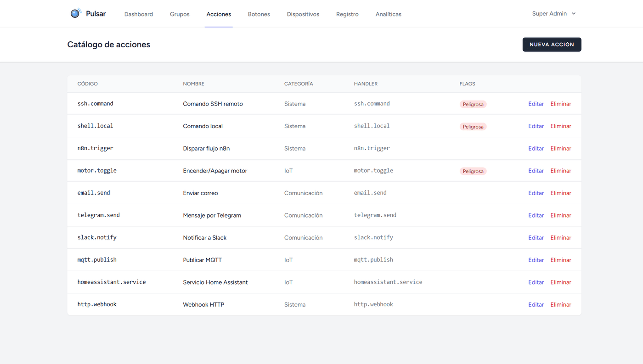Edit the ssh.command action
Image resolution: width=643 pixels, height=364 pixels.
click(536, 104)
